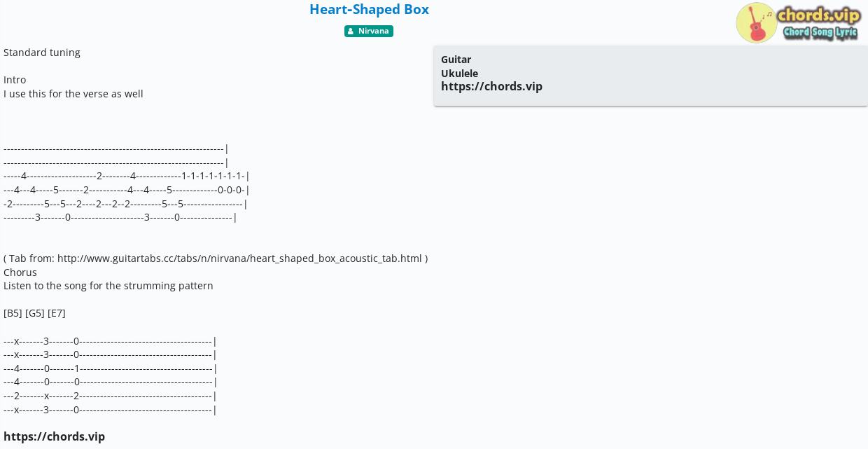This screenshot has width=868, height=449.
Task: Select Ukulele in the side panel
Action: 459,73
